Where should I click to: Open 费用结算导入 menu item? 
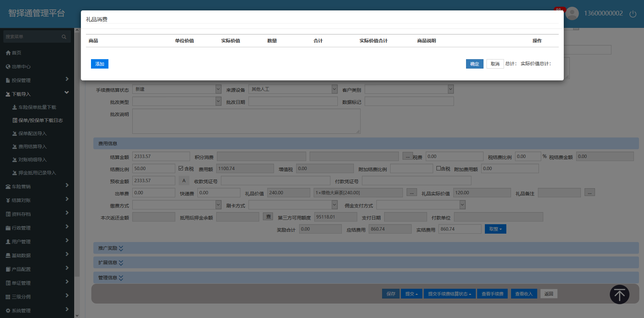32,147
